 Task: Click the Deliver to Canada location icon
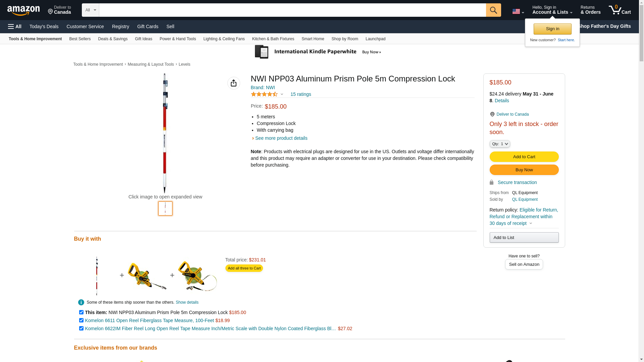pos(492,114)
